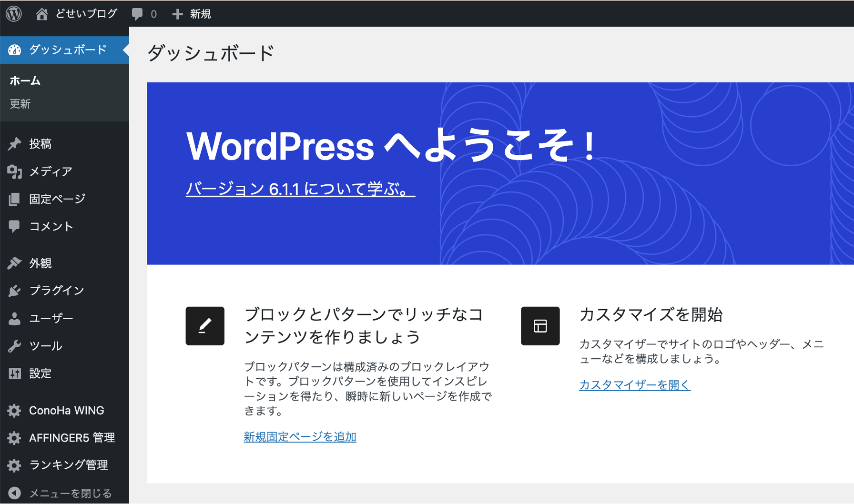The height and width of the screenshot is (504, 854).
Task: Click the プラグイン plug icon
Action: coord(15,291)
